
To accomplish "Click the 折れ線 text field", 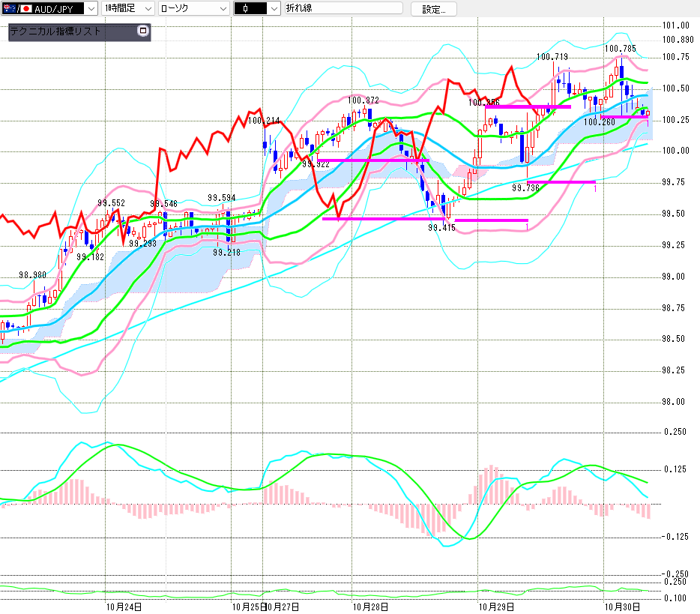I will click(x=343, y=9).
